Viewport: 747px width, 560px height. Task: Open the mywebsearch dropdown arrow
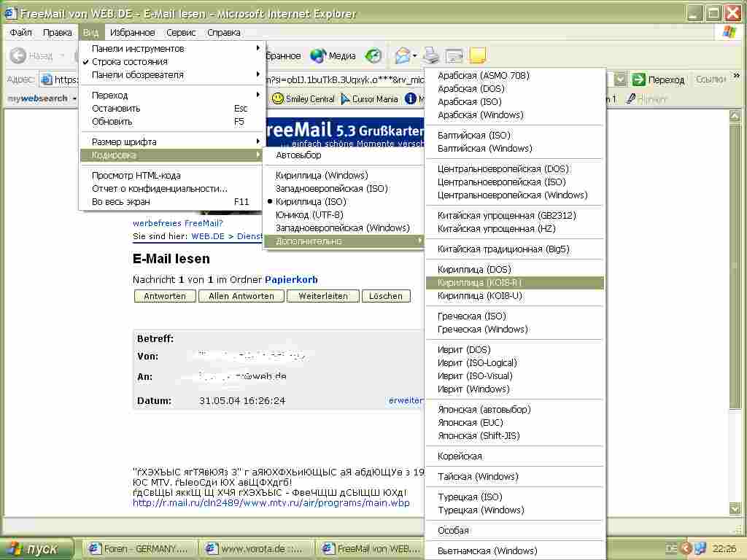(x=74, y=98)
